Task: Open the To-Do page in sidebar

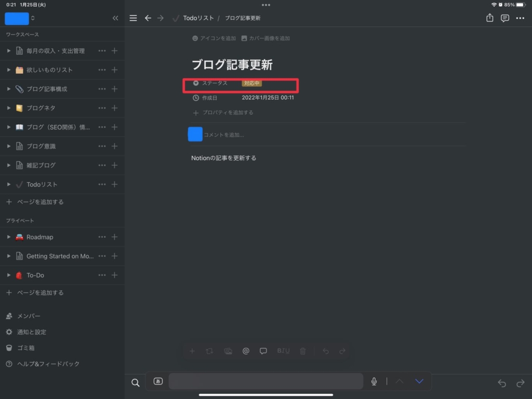Action: pyautogui.click(x=35, y=275)
